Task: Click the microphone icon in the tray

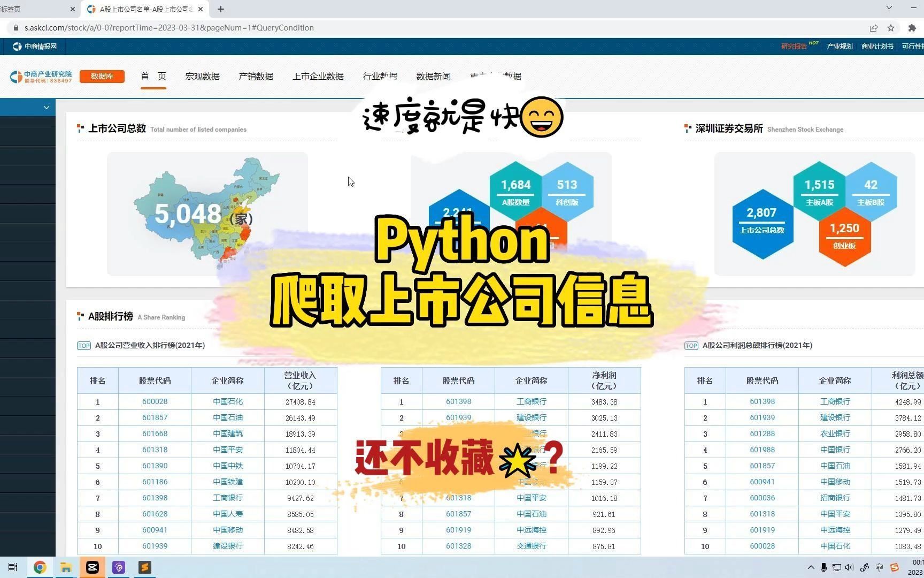Action: click(x=823, y=567)
